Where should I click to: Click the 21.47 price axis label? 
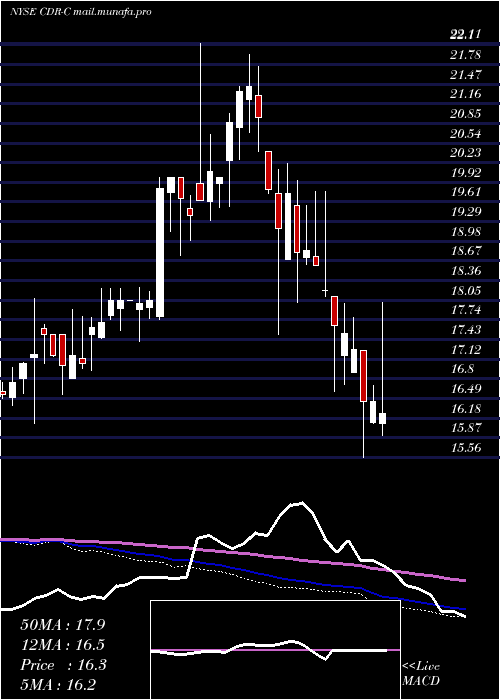pyautogui.click(x=466, y=75)
